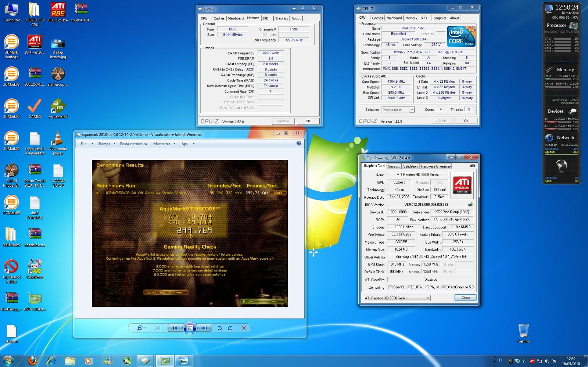Go to previous photo in Photo Viewer
The image size is (588, 367).
tap(175, 328)
